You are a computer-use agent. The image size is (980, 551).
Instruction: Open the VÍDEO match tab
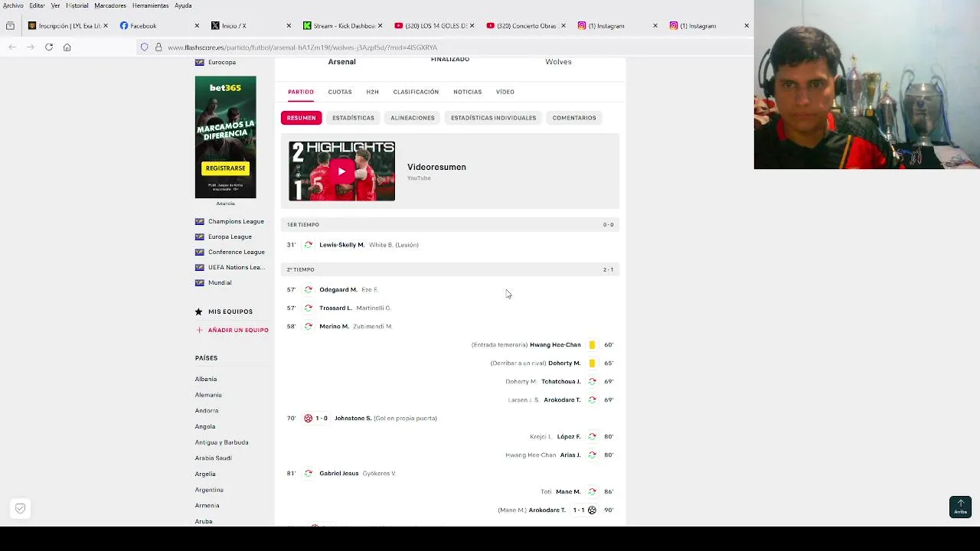tap(505, 92)
